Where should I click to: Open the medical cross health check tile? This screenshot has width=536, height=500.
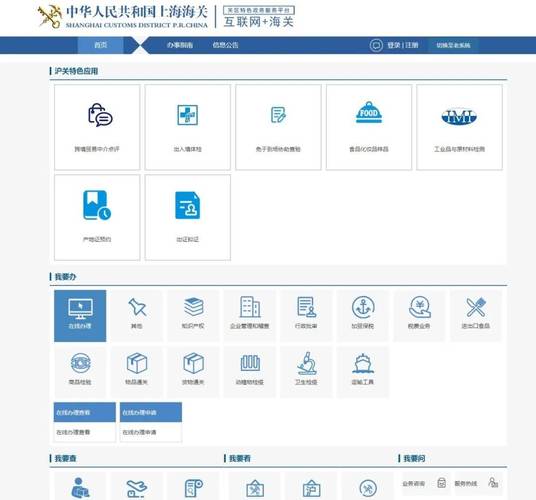point(187,127)
